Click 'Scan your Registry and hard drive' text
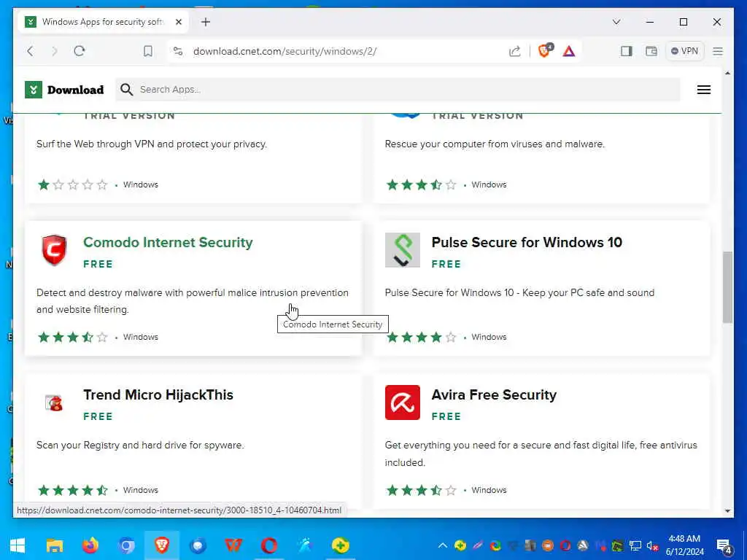This screenshot has height=560, width=747. click(x=140, y=446)
